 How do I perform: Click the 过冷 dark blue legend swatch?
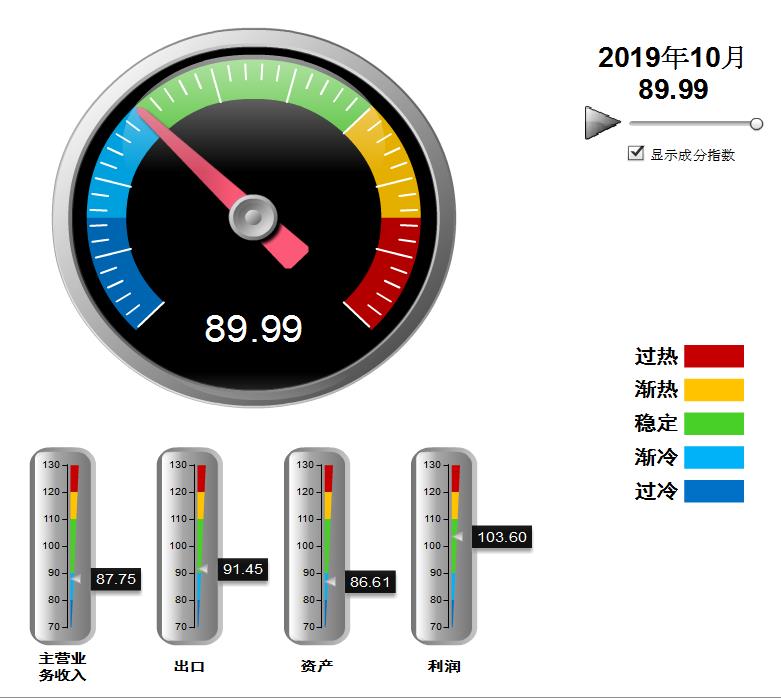(713, 491)
